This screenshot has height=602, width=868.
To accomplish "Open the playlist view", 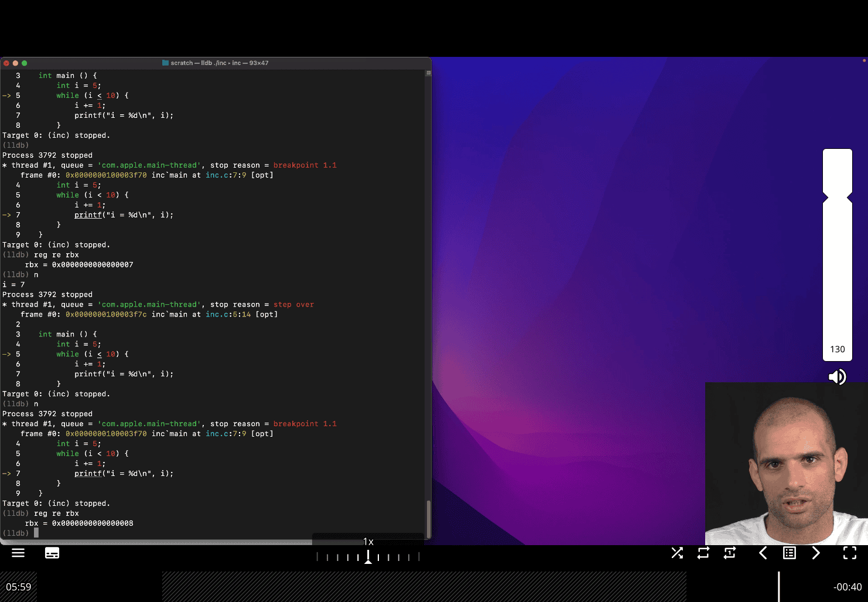I will click(790, 553).
